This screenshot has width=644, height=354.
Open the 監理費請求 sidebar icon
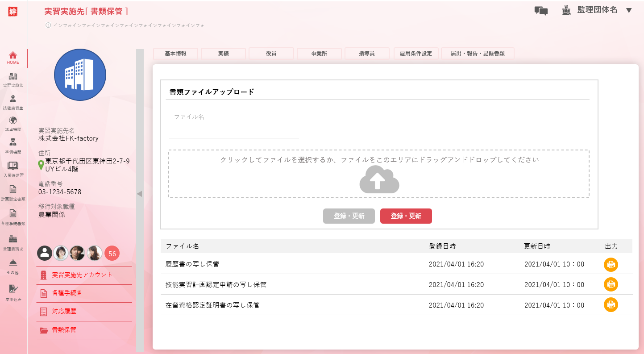click(x=13, y=239)
